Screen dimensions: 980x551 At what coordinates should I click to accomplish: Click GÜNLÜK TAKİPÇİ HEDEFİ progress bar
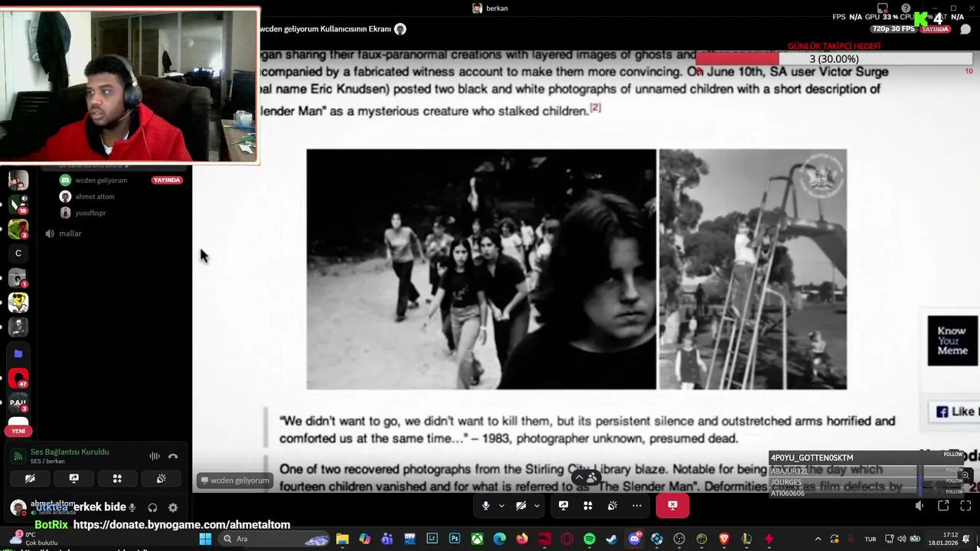[x=834, y=59]
